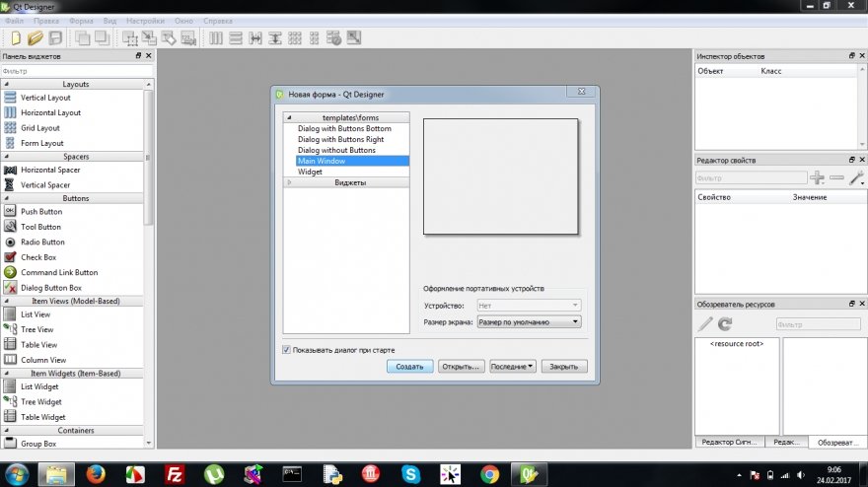Collapse the templates\forms tree group
The image size is (868, 487).
(289, 117)
